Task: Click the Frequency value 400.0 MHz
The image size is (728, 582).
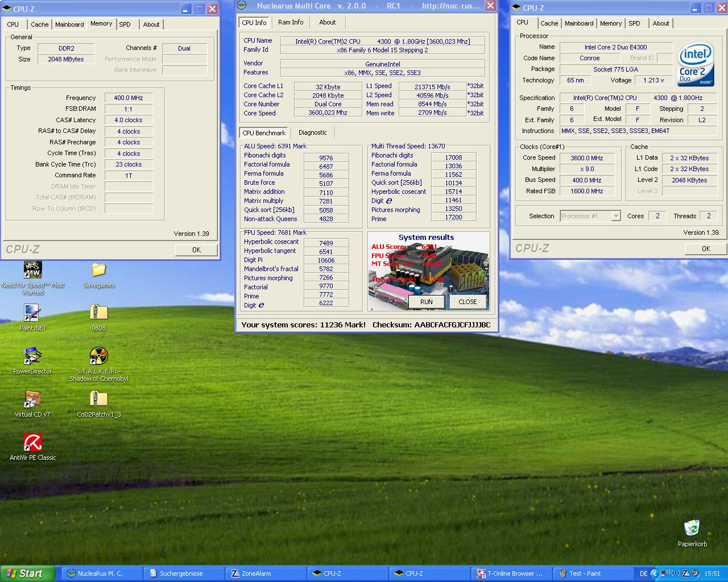Action: (129, 98)
